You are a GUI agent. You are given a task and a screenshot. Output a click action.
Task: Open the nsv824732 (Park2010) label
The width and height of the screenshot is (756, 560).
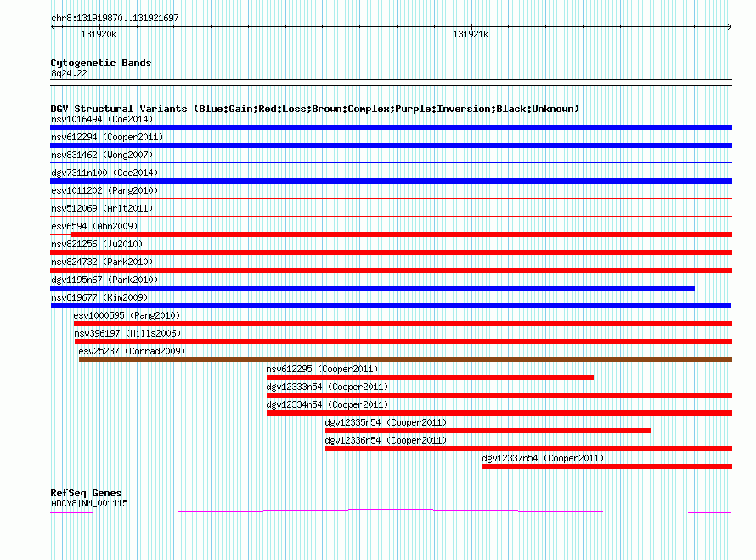[x=102, y=262]
